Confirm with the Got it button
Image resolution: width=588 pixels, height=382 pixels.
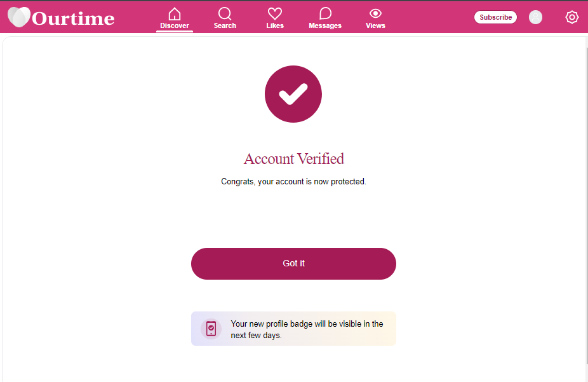point(293,263)
